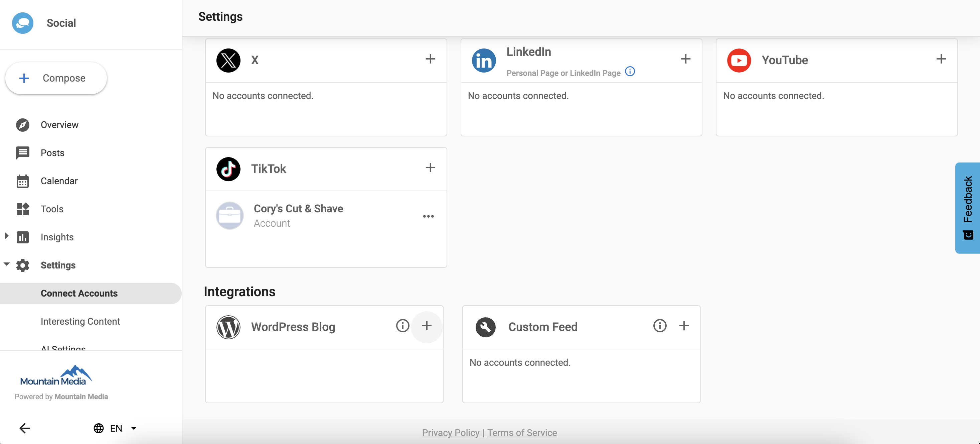Click Cory's Cut & Shave briefcase avatar
The width and height of the screenshot is (980, 444).
point(229,216)
